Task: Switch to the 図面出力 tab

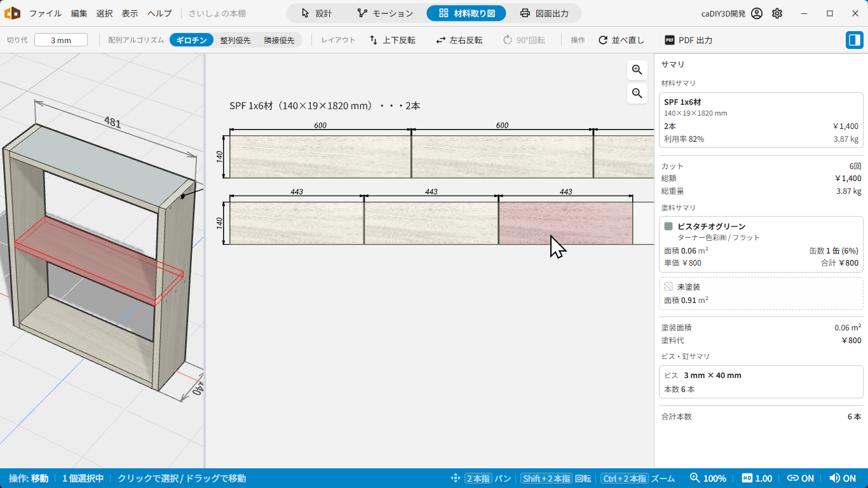Action: [544, 13]
